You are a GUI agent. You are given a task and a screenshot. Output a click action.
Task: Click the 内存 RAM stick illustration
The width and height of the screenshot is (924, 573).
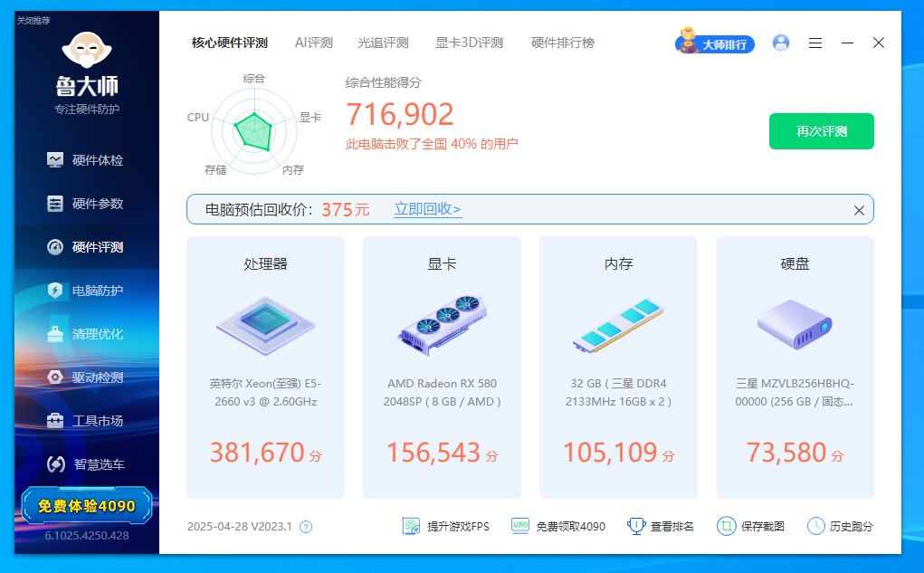(x=618, y=326)
